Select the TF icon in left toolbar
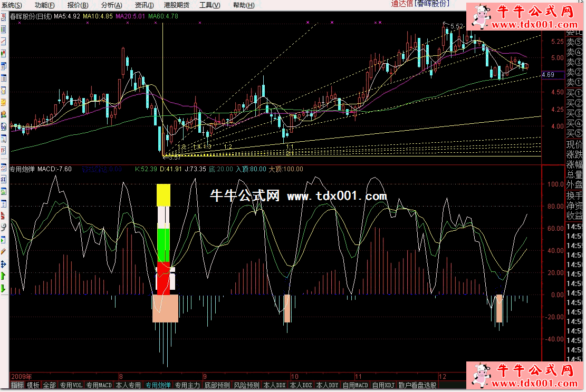586x392 pixels. tap(3, 151)
